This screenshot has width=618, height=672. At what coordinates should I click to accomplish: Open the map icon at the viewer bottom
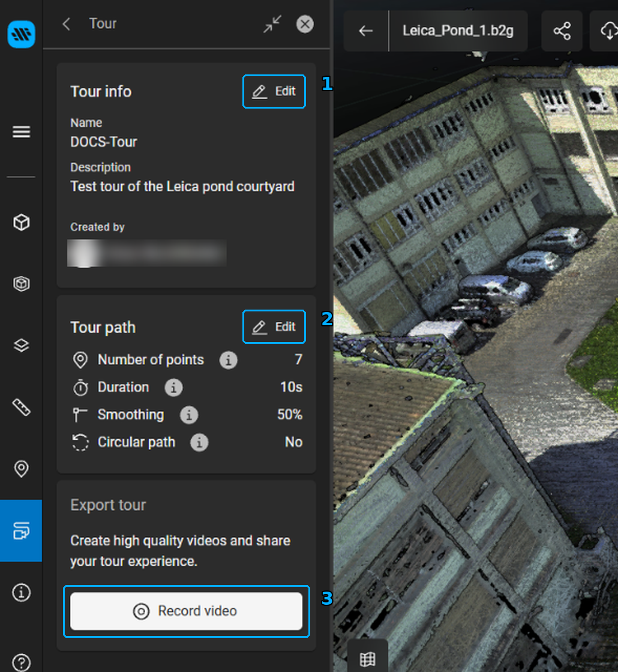click(x=367, y=659)
